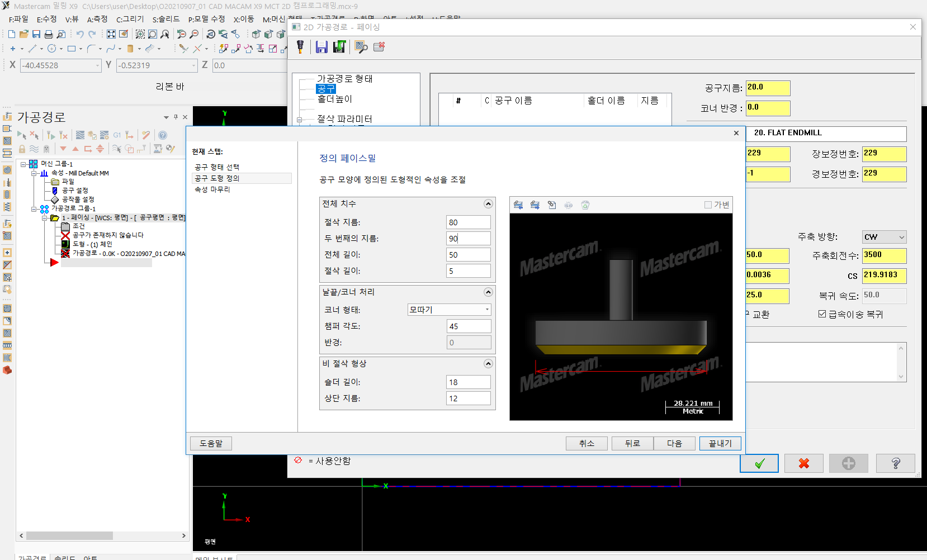The width and height of the screenshot is (927, 560).
Task: Click the Create point plus icon
Action: 13,49
